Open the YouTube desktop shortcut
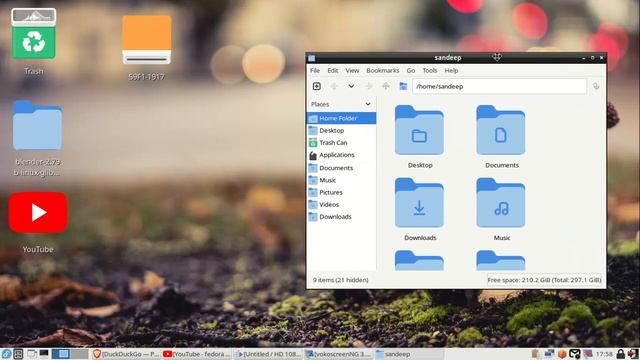The height and width of the screenshot is (360, 640). pyautogui.click(x=38, y=213)
